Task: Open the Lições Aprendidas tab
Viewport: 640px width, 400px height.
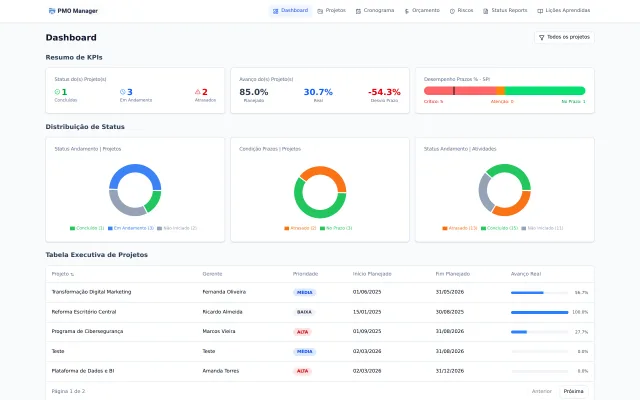Action: pyautogui.click(x=564, y=11)
